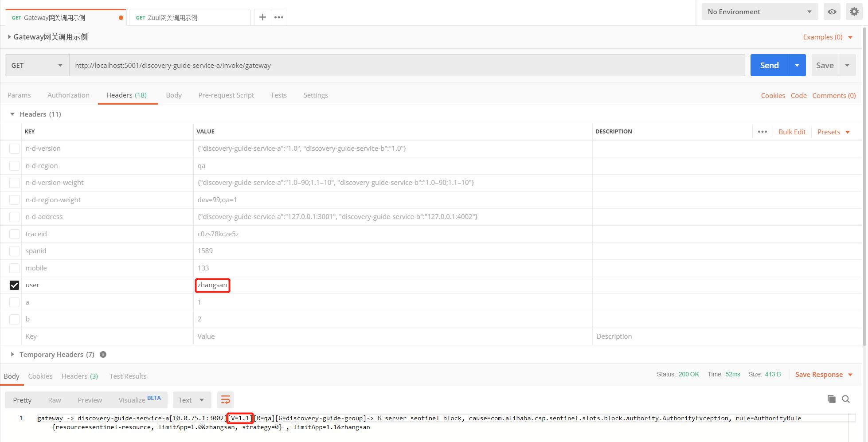Open the No Environment dropdown

tap(759, 12)
